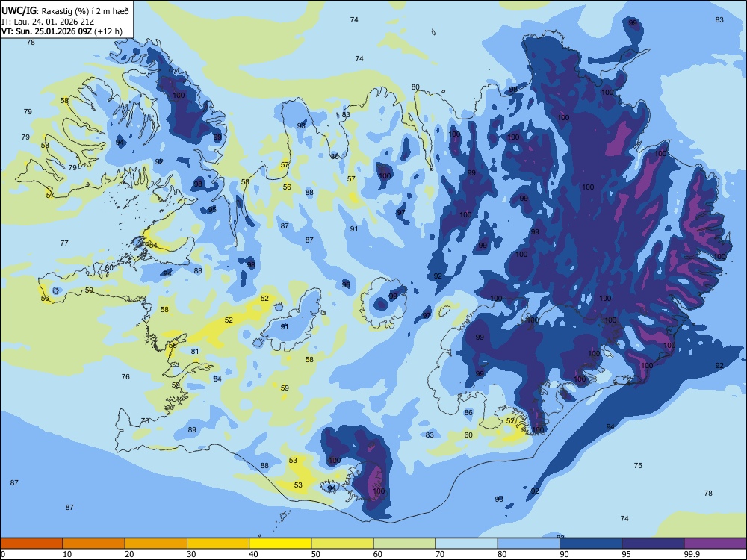Click the humidity value 60 on the map
The image size is (747, 560).
[468, 435]
